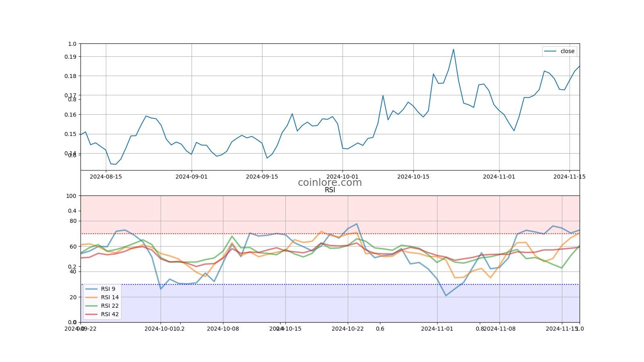Click the '0.4' label on RSI y-axis
The height and width of the screenshot is (362, 644).
tap(72, 211)
